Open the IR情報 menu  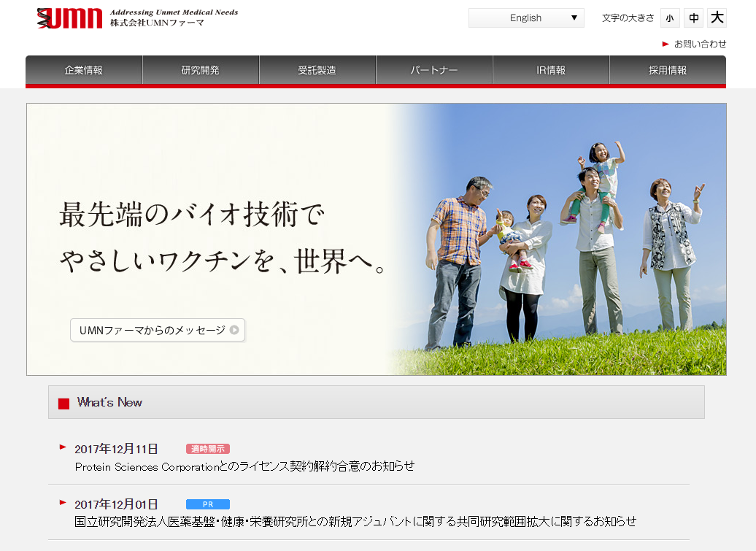(551, 70)
